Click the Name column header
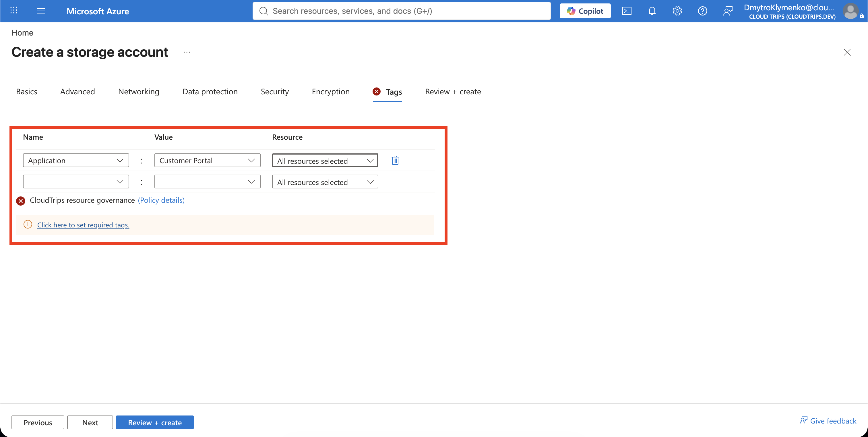 click(x=33, y=137)
